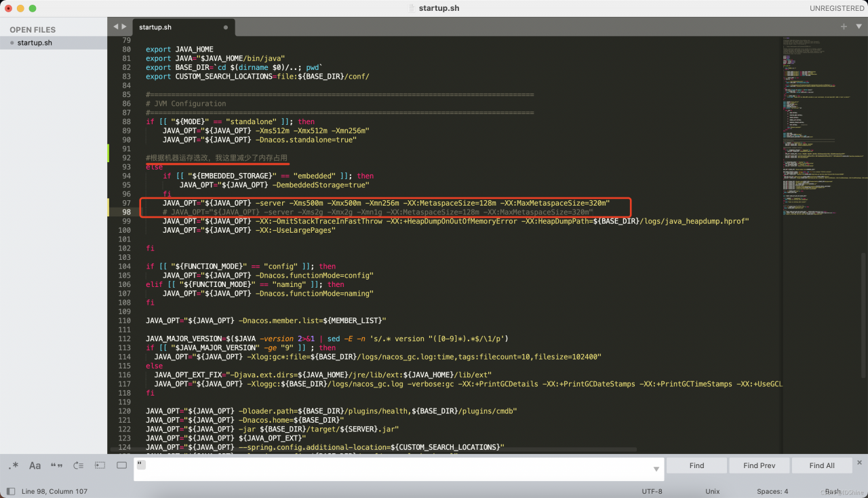Click the highlight matches icon
868x498 pixels.
click(122, 465)
